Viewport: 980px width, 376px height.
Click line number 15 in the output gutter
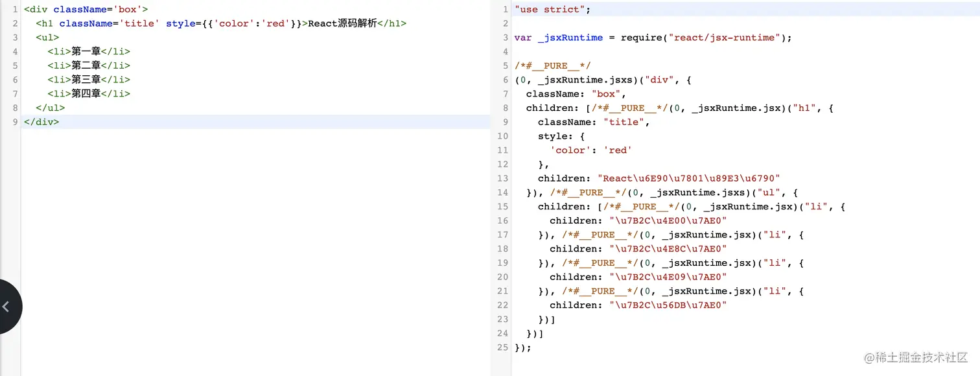tap(503, 207)
